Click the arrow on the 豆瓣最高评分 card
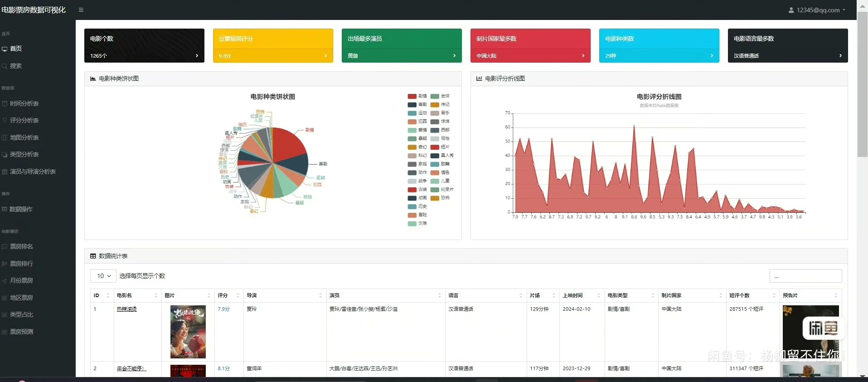868x382 pixels. (x=325, y=56)
